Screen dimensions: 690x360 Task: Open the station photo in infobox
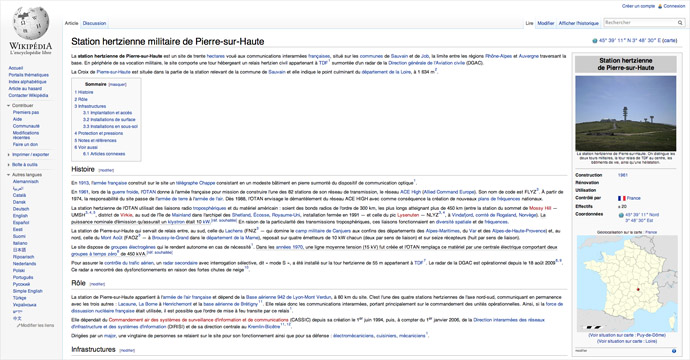[625, 113]
